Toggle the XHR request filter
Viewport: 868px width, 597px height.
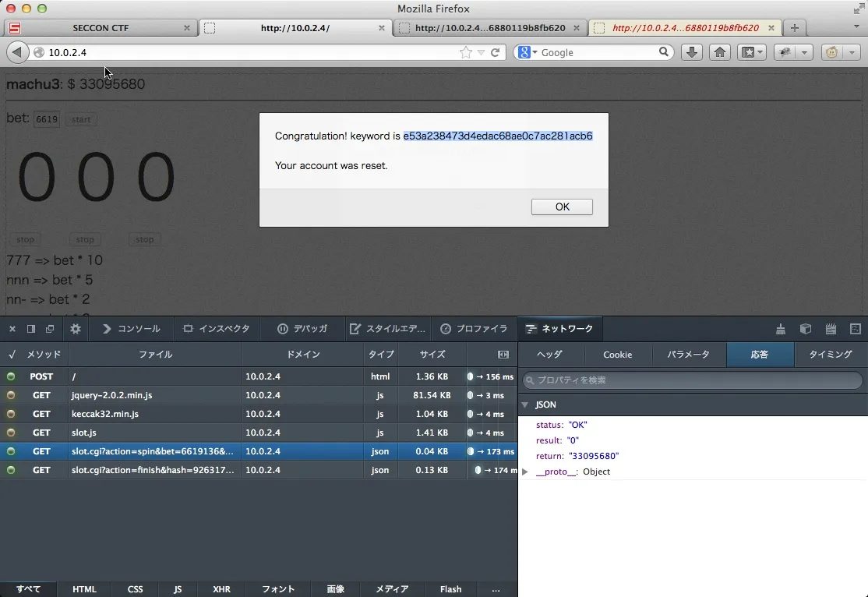pyautogui.click(x=221, y=589)
